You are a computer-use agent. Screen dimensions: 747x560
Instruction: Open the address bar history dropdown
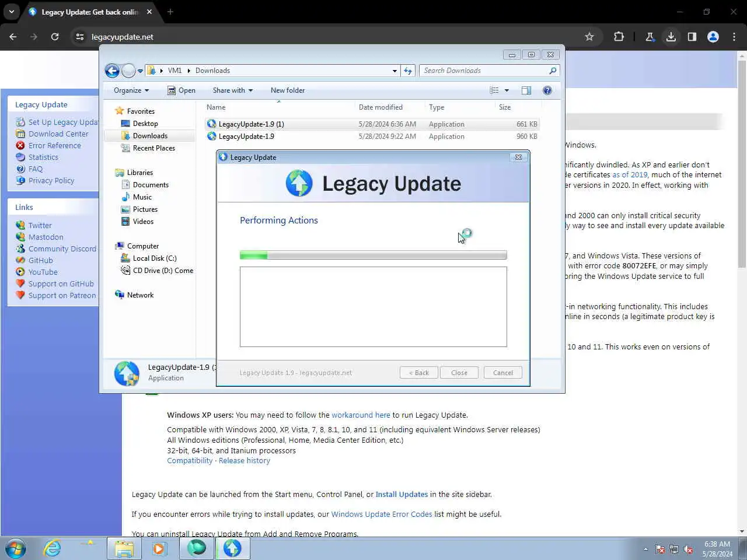tap(395, 71)
